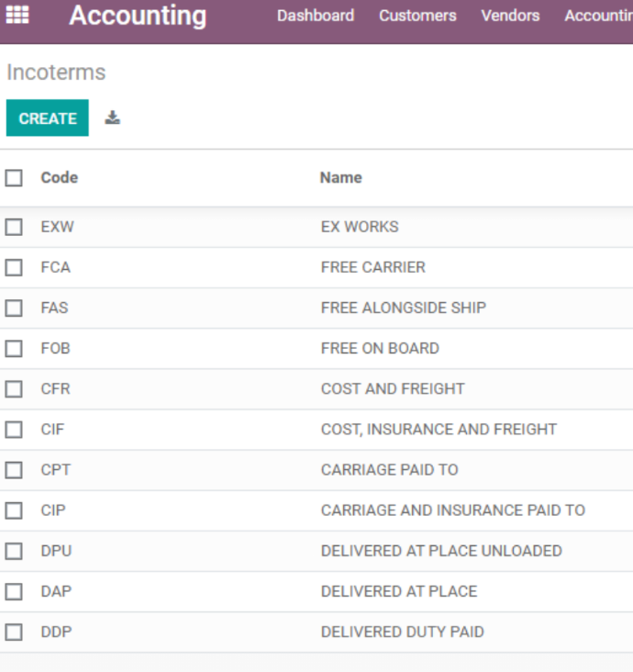This screenshot has width=633, height=672.
Task: Click the CREATE button
Action: click(x=48, y=118)
